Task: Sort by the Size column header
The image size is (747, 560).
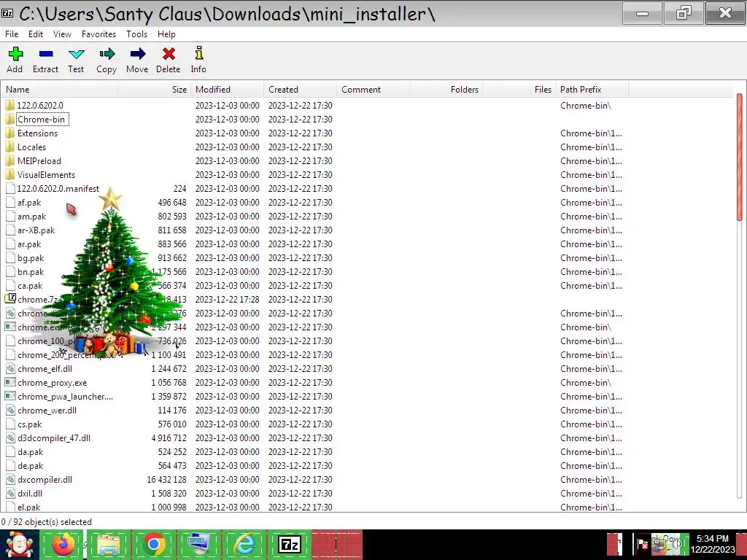Action: [155, 90]
